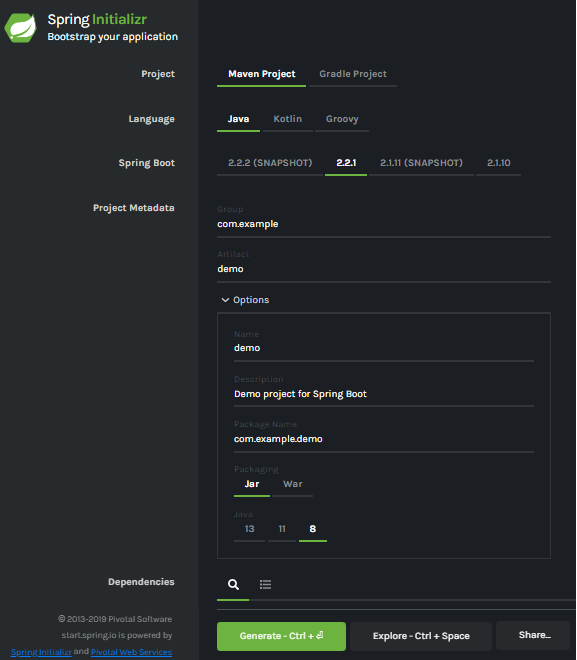The image size is (577, 660).
Task: Choose Kotlin as the language
Action: (287, 119)
